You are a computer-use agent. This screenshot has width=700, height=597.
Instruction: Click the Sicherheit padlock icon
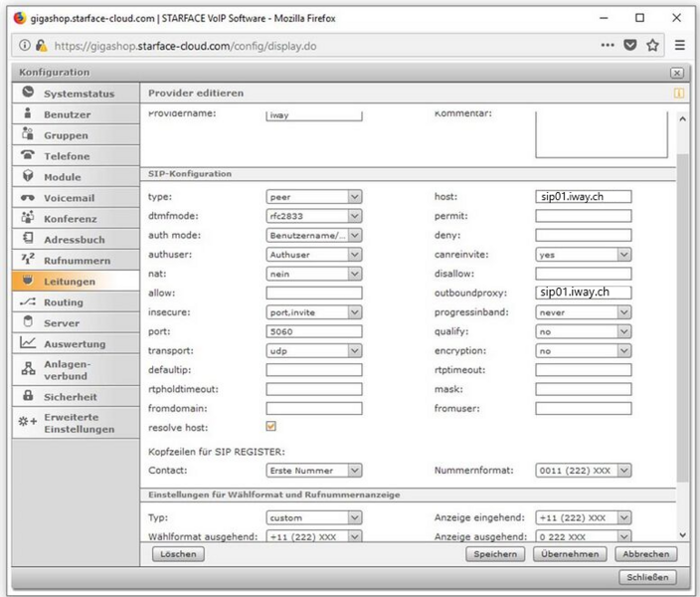pos(28,395)
